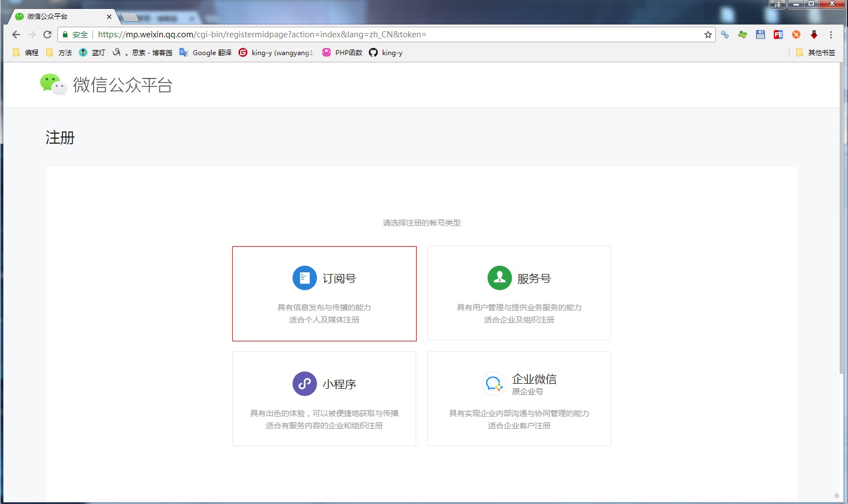Open the 思泰 - 博客园 bookmark
The width and height of the screenshot is (848, 504).
[143, 52]
